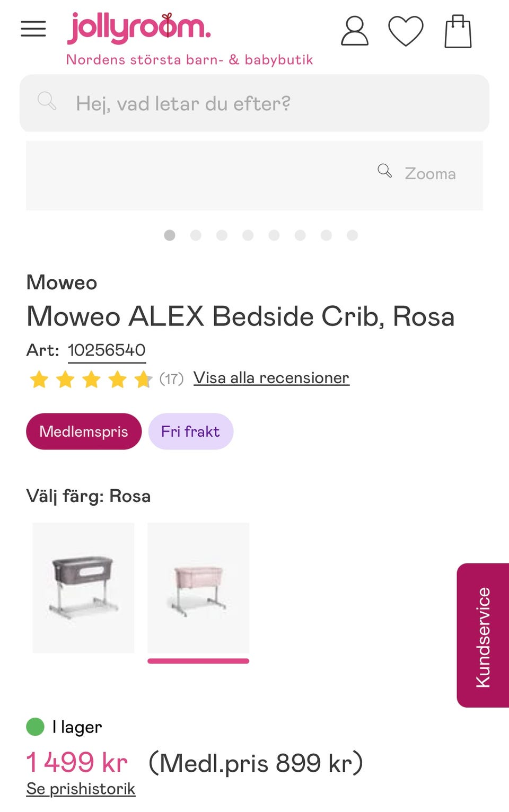Click article number 10256540
The width and height of the screenshot is (509, 812).
tap(107, 350)
